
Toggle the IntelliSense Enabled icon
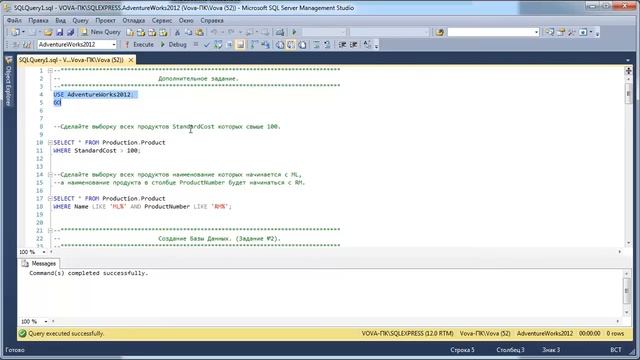(x=240, y=44)
